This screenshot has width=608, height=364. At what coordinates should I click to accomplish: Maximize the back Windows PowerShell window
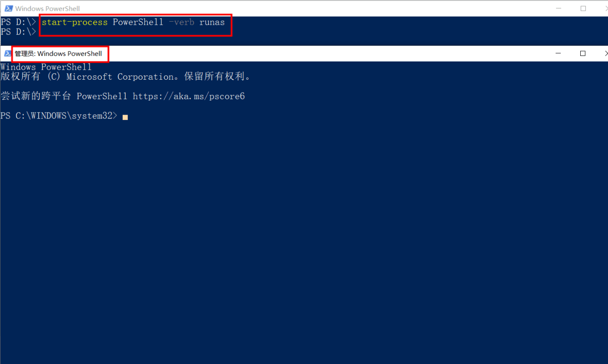(583, 8)
